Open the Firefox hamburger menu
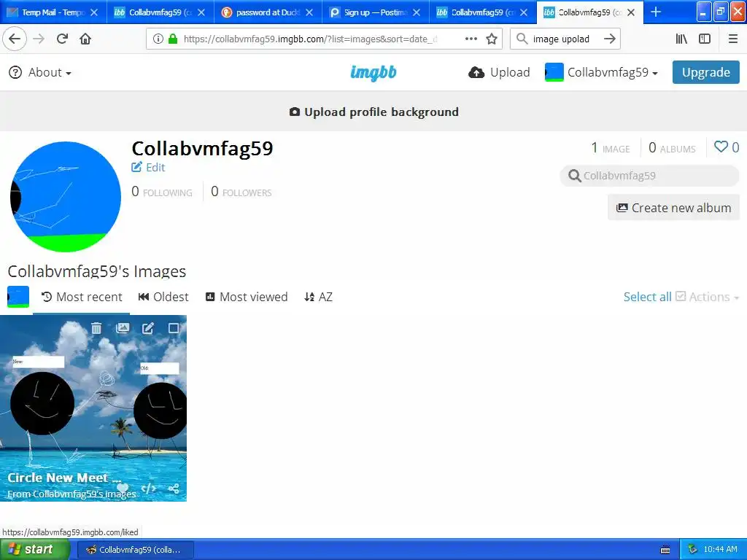 (733, 39)
